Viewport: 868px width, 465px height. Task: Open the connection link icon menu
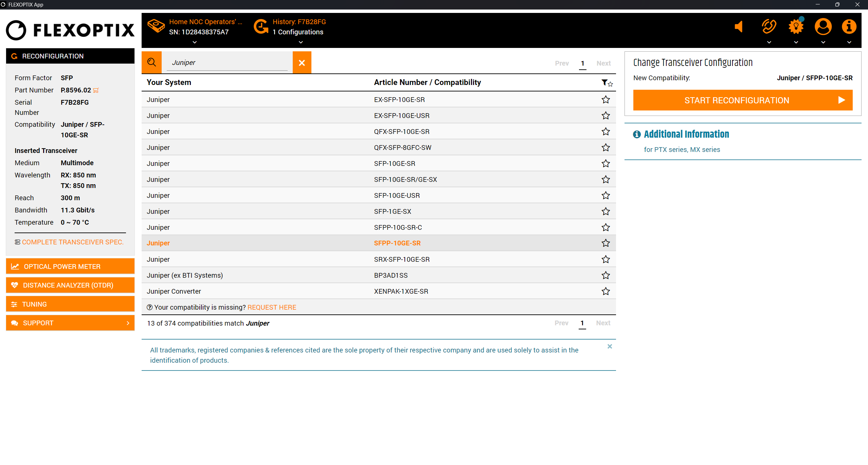(769, 27)
